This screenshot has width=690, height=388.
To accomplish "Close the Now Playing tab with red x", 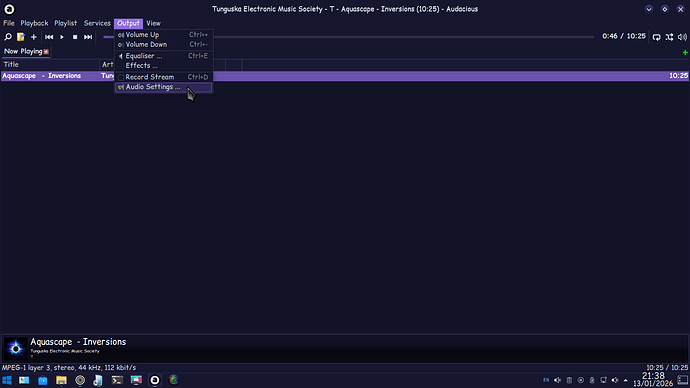I will (46, 52).
